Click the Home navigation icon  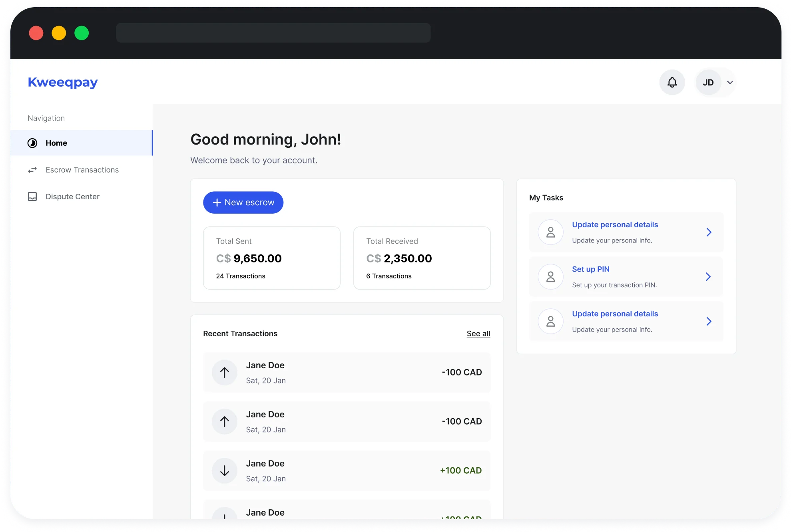32,143
